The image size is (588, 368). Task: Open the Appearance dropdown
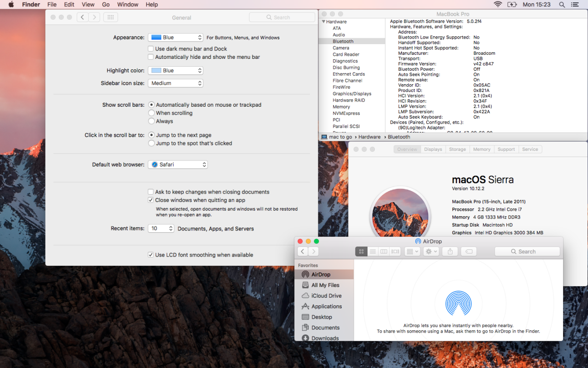point(175,38)
